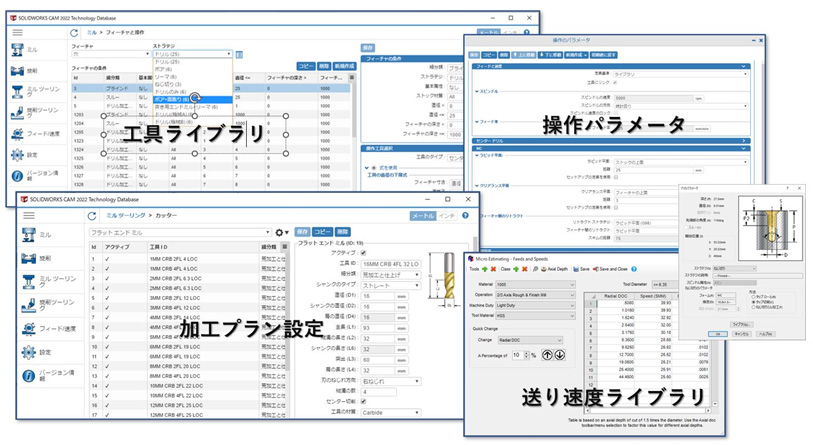The width and height of the screenshot is (813, 445).
Task: Open Machine Duty dropdown showing Light Duty
Action: coord(535,305)
